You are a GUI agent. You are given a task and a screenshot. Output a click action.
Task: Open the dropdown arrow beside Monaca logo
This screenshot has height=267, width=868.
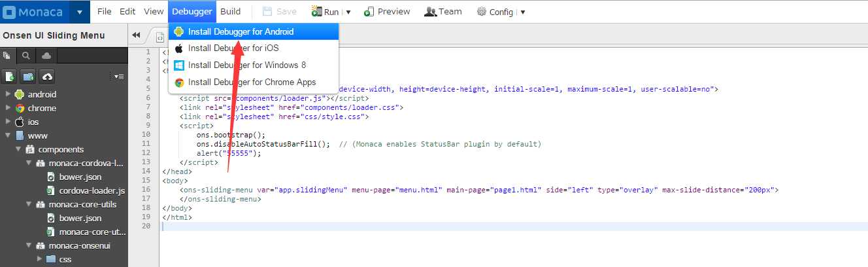[x=80, y=12]
